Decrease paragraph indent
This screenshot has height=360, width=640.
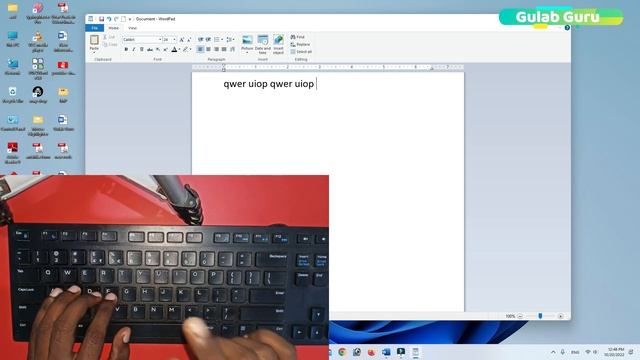(200, 40)
